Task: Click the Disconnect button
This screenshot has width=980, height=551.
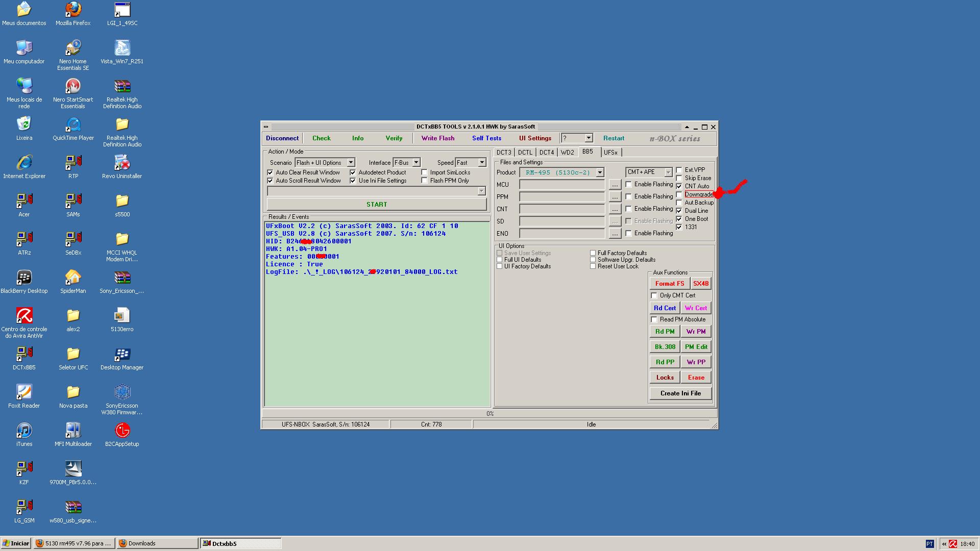Action: 282,138
